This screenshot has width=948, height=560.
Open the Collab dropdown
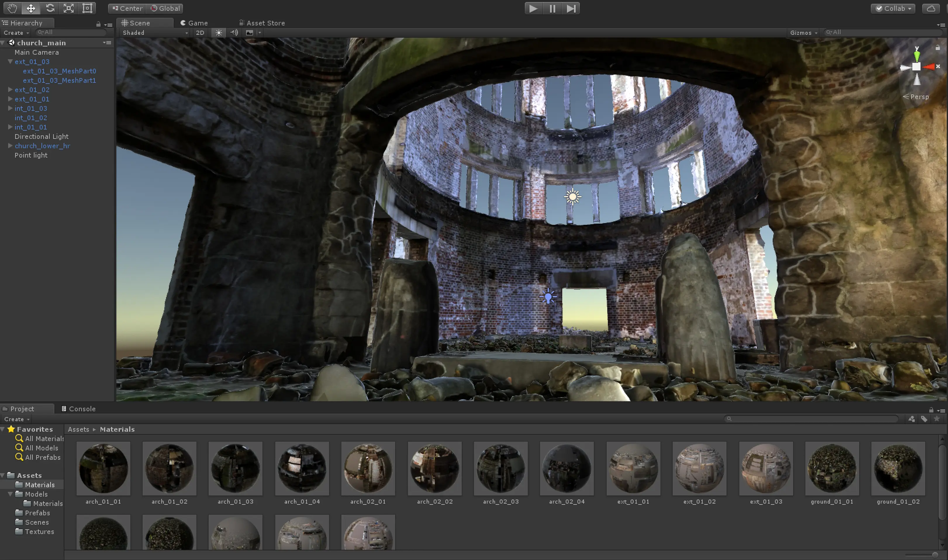tap(893, 8)
